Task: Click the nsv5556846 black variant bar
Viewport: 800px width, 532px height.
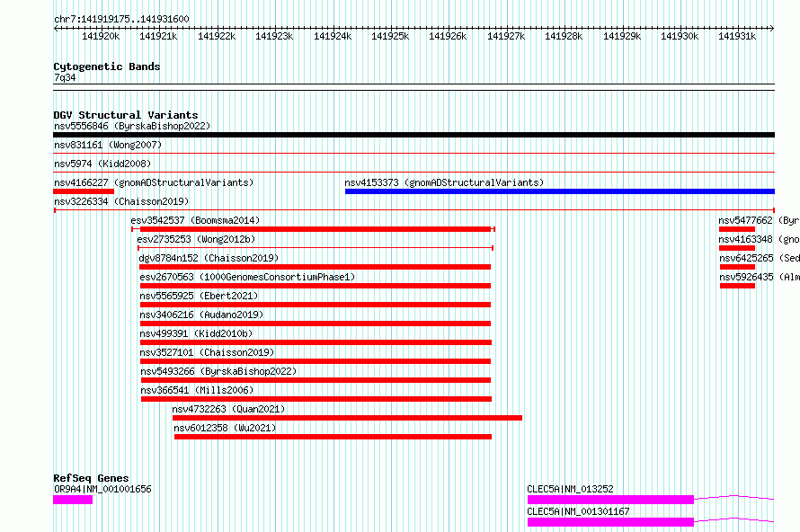Action: coord(413,135)
